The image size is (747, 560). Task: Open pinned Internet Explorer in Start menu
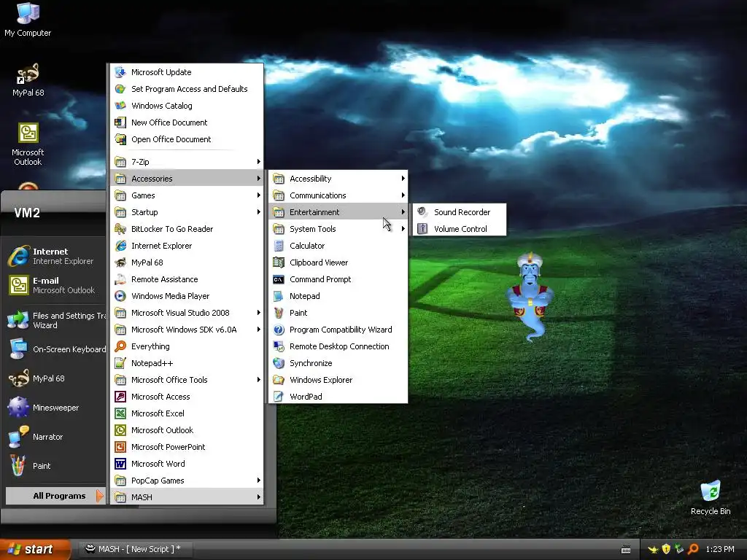click(x=55, y=256)
